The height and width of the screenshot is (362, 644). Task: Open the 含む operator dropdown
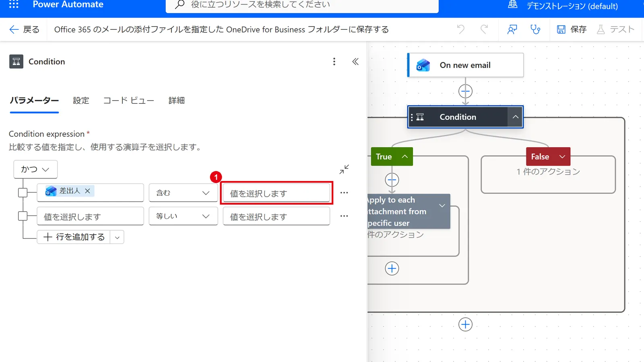point(183,193)
